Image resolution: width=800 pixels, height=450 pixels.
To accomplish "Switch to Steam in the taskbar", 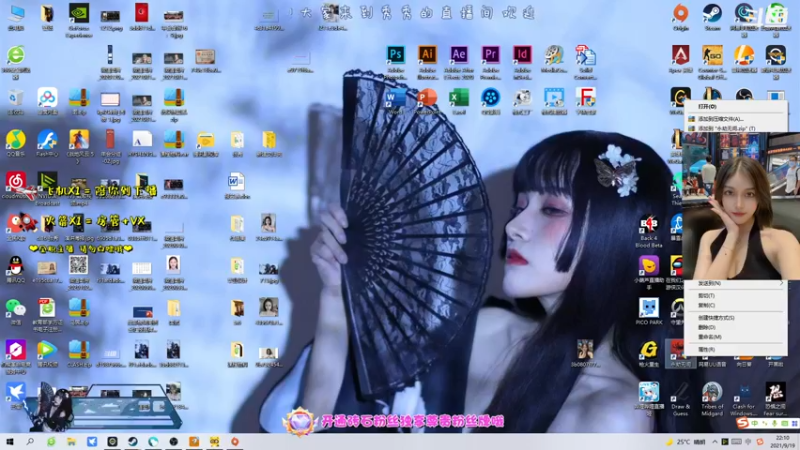I will point(133,442).
